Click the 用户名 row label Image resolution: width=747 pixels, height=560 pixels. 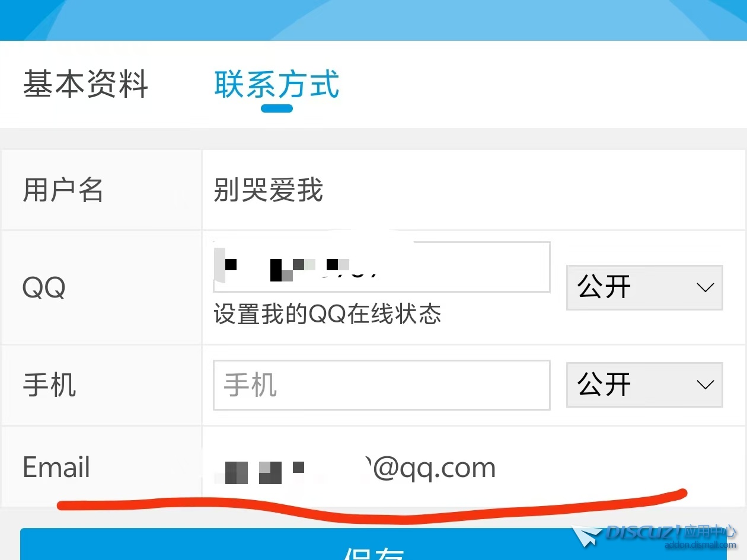point(63,191)
